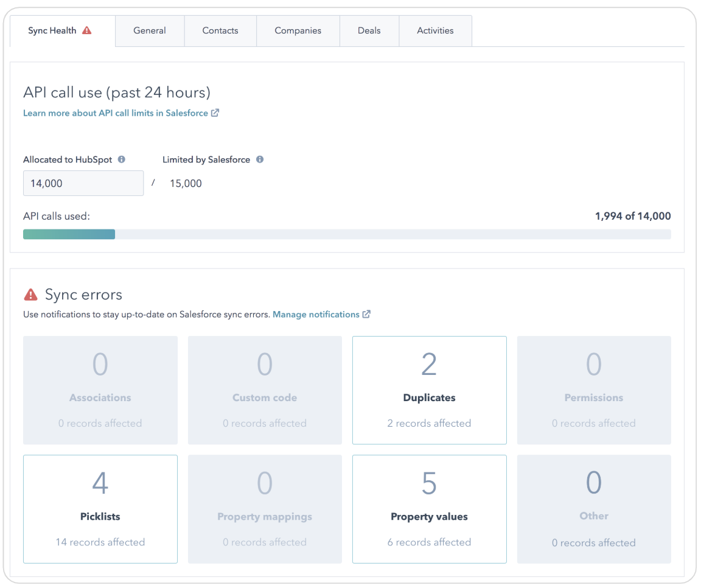Image resolution: width=701 pixels, height=588 pixels.
Task: Open the Duplicates sync error card
Action: click(429, 390)
